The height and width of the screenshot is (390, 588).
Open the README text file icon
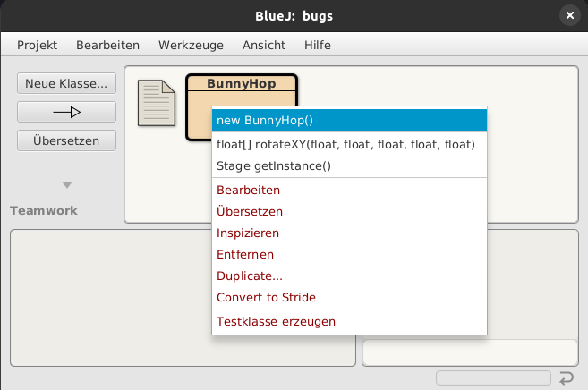pyautogui.click(x=157, y=103)
